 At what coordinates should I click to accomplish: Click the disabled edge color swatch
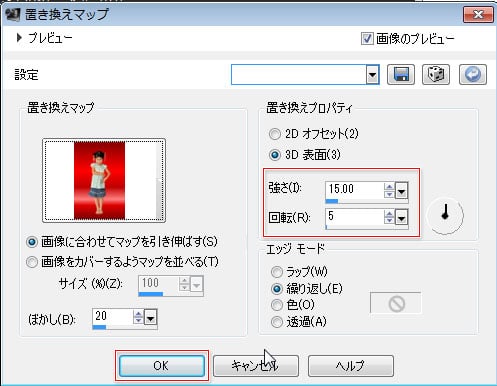tap(396, 303)
